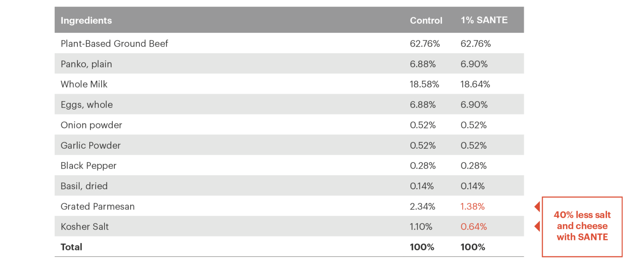Select the Black Pepper row label
The image size is (644, 279).
tap(89, 166)
